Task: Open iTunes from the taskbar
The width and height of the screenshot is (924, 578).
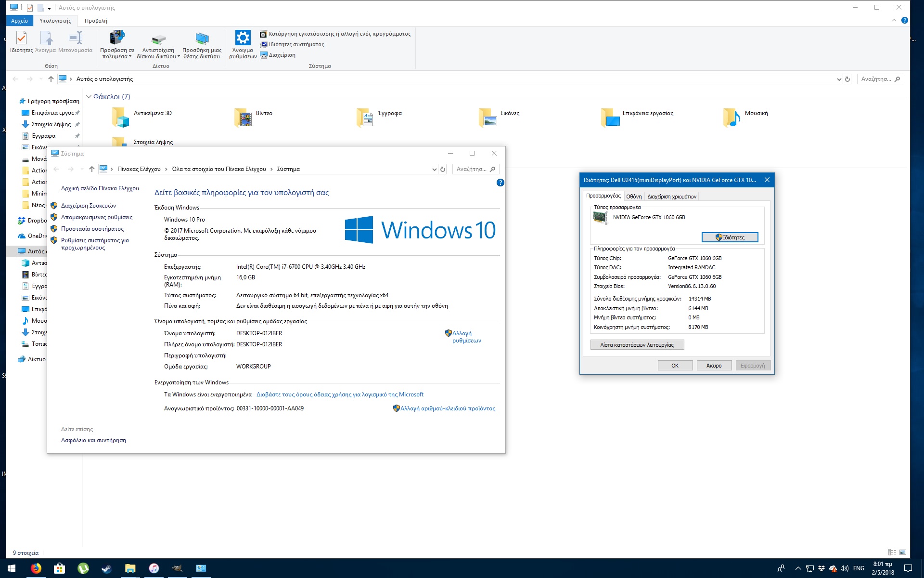Action: 154,568
